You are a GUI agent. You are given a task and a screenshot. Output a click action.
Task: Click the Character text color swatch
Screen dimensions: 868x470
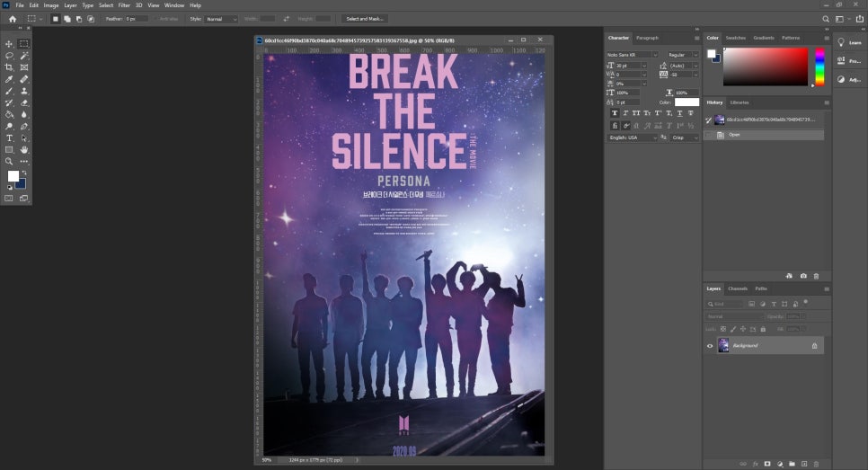686,102
